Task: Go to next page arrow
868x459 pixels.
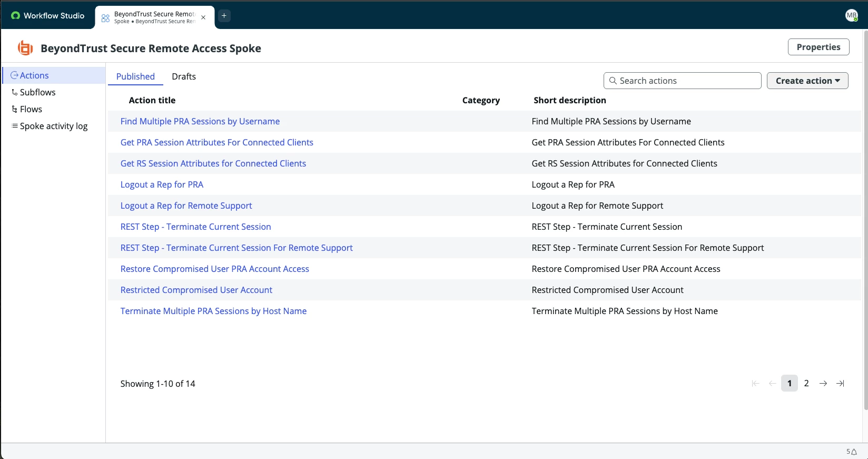Action: pyautogui.click(x=823, y=384)
